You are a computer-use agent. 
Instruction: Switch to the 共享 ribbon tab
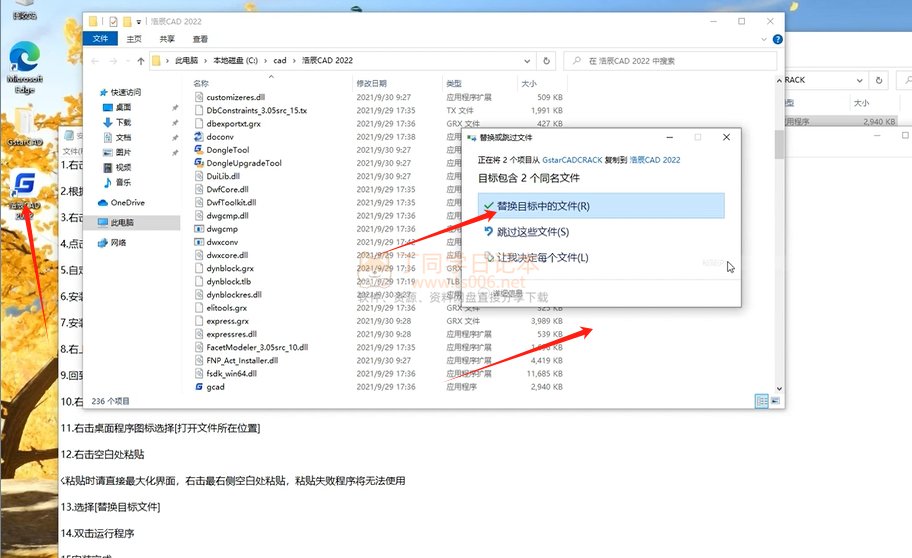(x=167, y=39)
